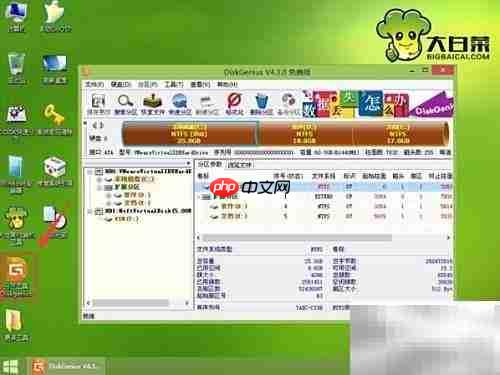Screen dimensions: 500x375
Task: Click the 卷标 column header
Action: pyautogui.click(x=203, y=176)
